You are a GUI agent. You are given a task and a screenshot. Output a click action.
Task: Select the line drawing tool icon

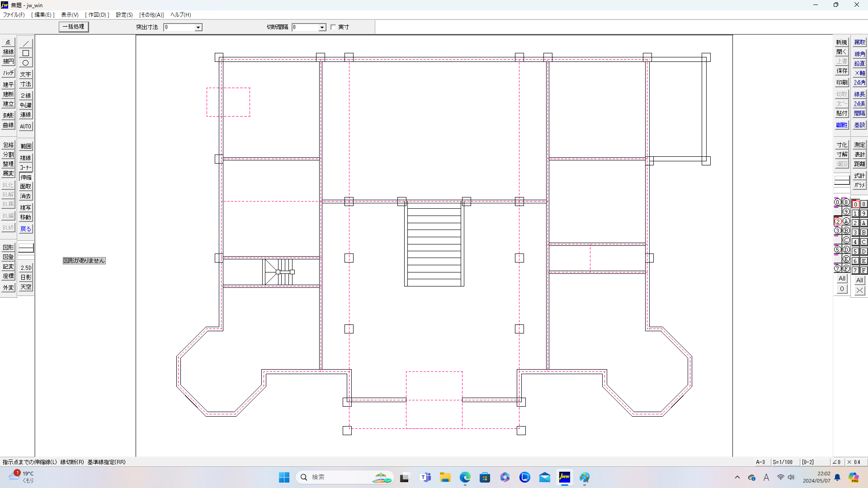coord(26,43)
